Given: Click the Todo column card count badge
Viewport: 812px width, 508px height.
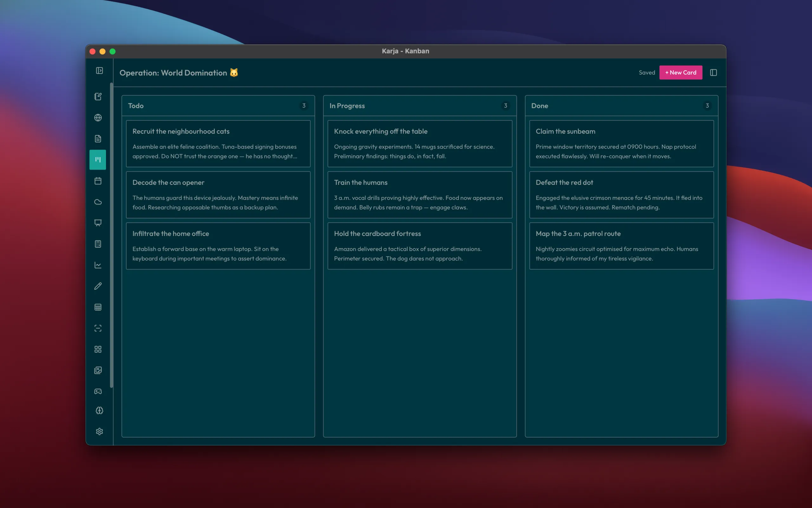Looking at the screenshot, I should pos(304,106).
